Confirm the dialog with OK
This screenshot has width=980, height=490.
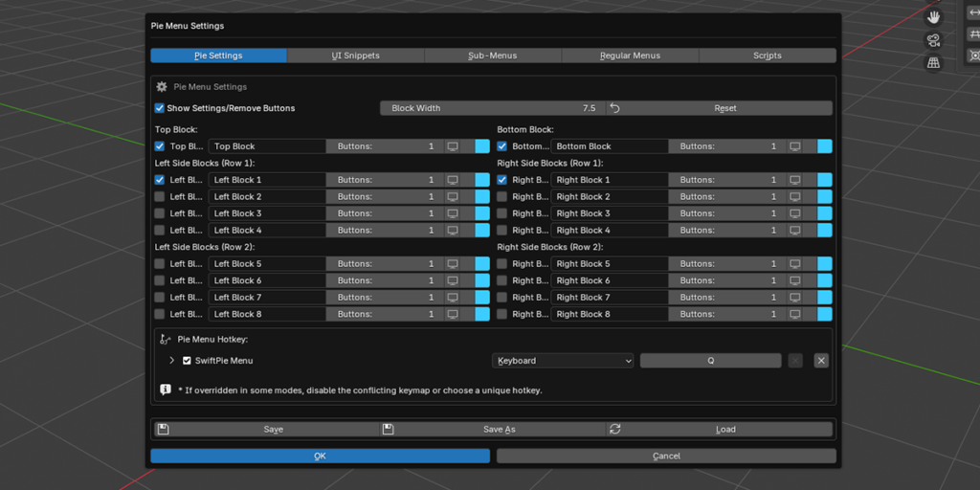click(320, 457)
